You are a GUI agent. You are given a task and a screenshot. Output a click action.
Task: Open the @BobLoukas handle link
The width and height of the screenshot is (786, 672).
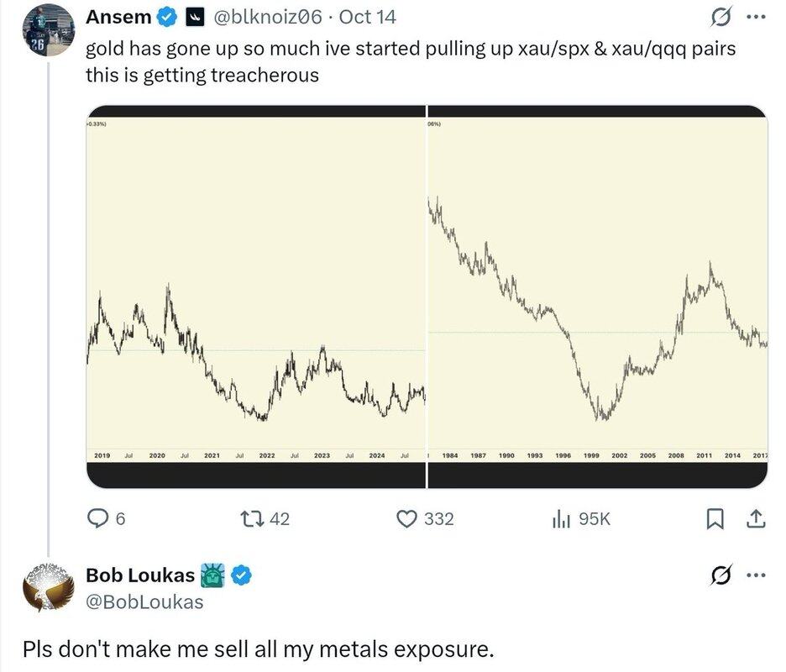[x=144, y=601]
